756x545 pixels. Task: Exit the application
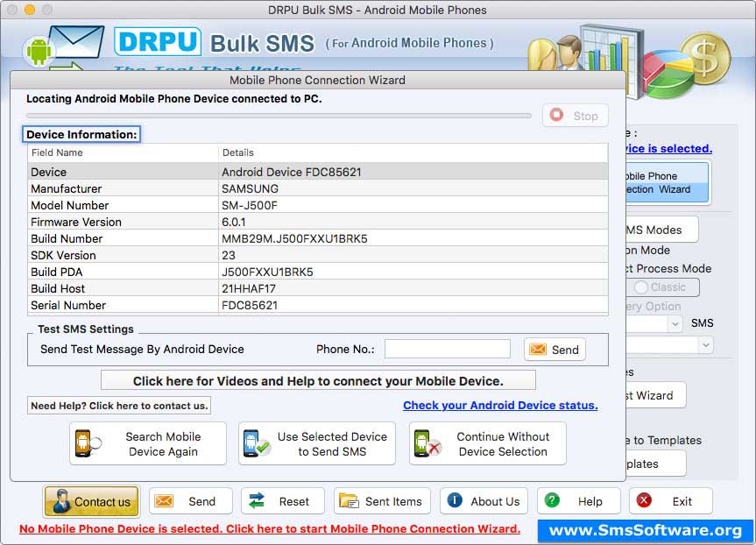pyautogui.click(x=671, y=501)
